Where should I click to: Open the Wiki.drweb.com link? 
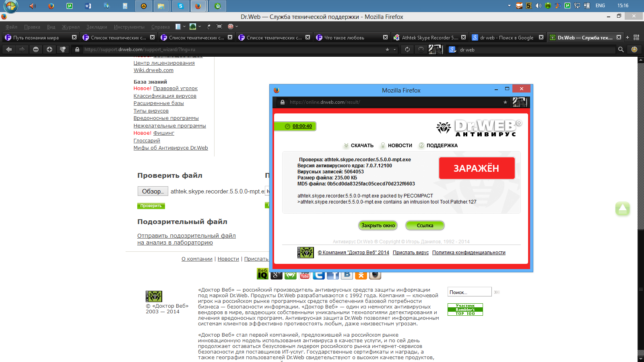point(153,70)
